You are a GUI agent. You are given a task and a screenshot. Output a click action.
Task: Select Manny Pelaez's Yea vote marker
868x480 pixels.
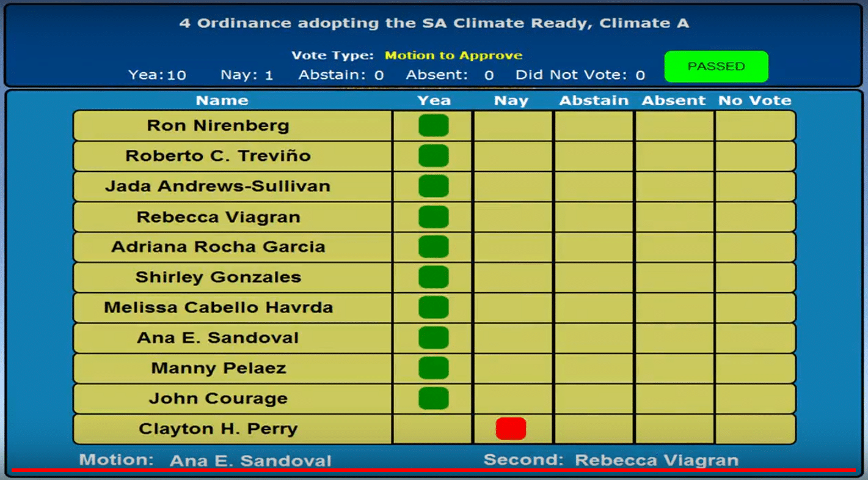[433, 368]
